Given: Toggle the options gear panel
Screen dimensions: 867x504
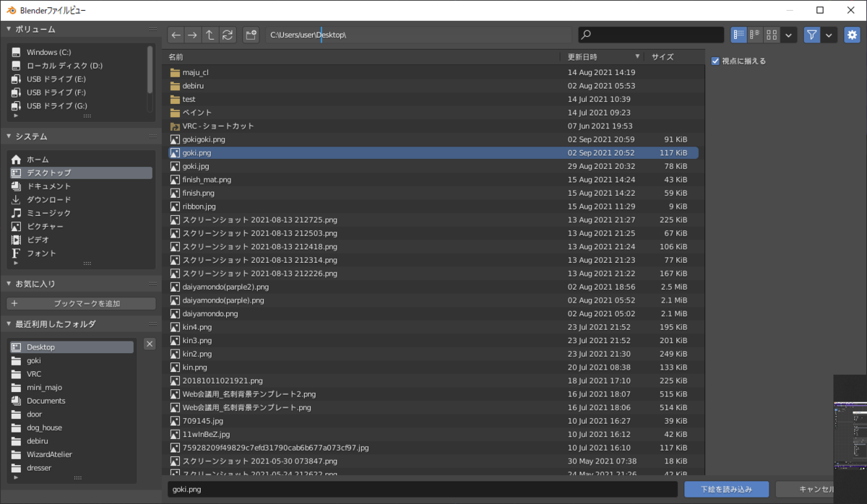Looking at the screenshot, I should point(853,35).
